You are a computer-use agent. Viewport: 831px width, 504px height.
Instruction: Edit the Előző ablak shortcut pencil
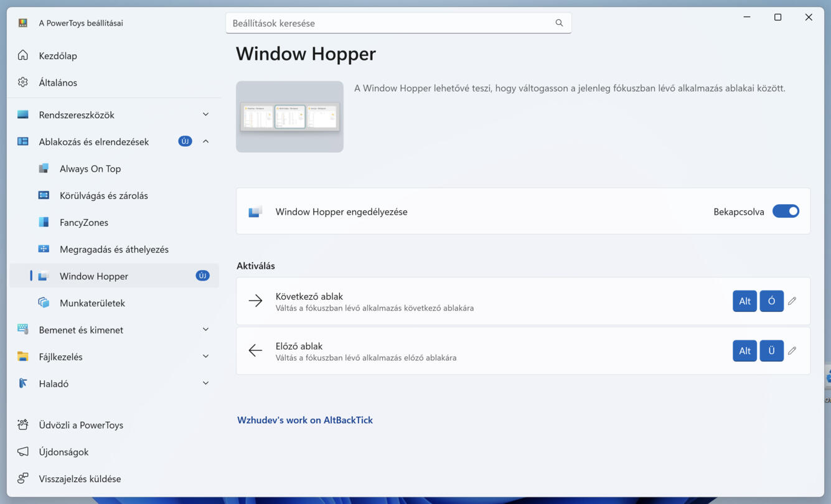[792, 351]
